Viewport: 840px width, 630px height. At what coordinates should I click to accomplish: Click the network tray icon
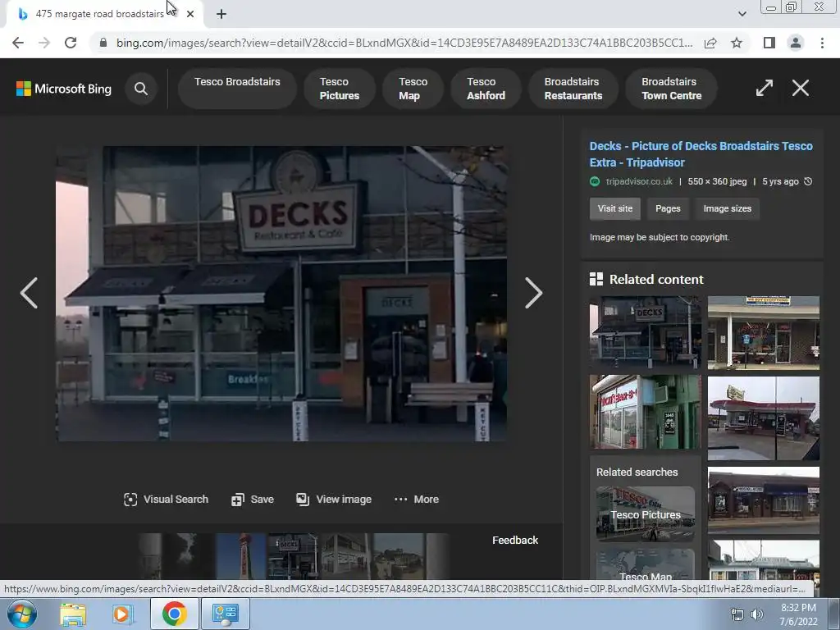737,615
